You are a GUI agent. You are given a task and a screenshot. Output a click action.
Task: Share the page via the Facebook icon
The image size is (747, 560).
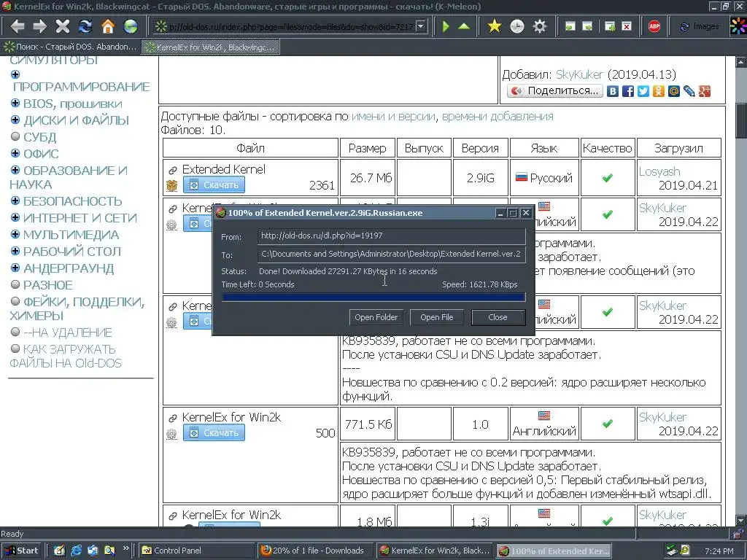coord(628,91)
